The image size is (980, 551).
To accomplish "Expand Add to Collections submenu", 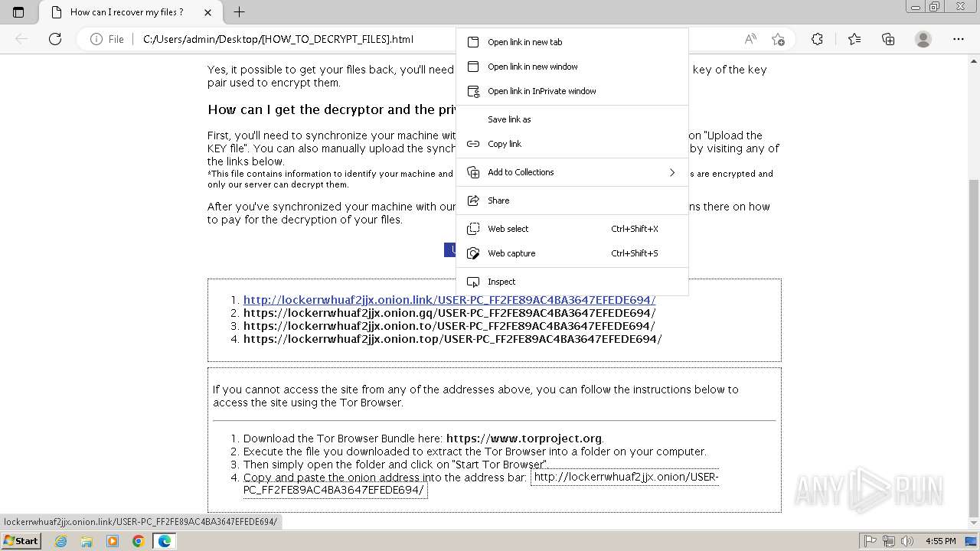I will (572, 172).
